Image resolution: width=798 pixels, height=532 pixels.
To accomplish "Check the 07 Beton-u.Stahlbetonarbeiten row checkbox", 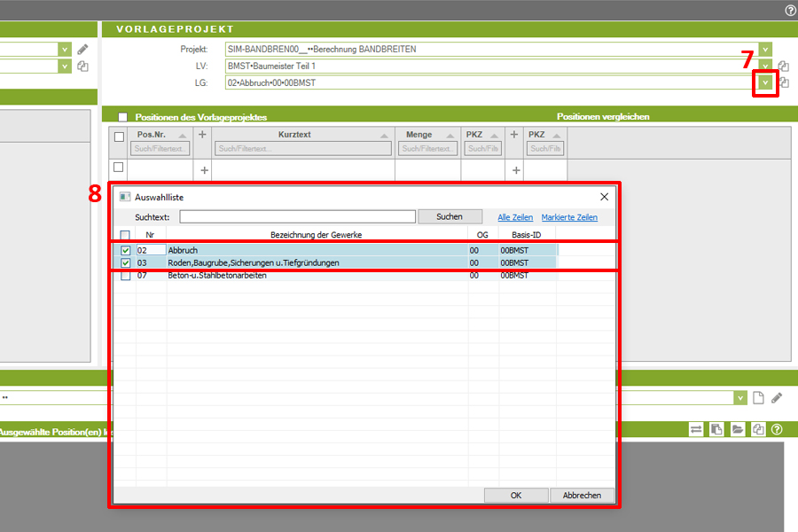I will (x=125, y=276).
